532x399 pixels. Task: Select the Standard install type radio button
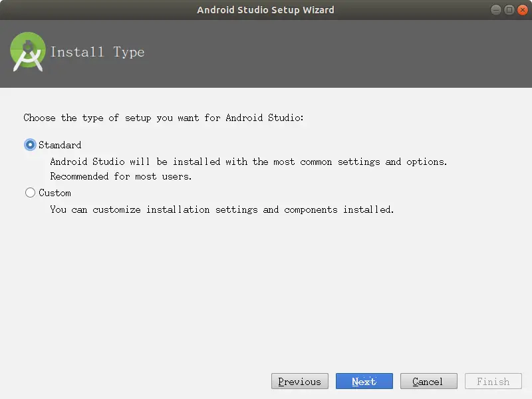pyautogui.click(x=30, y=145)
